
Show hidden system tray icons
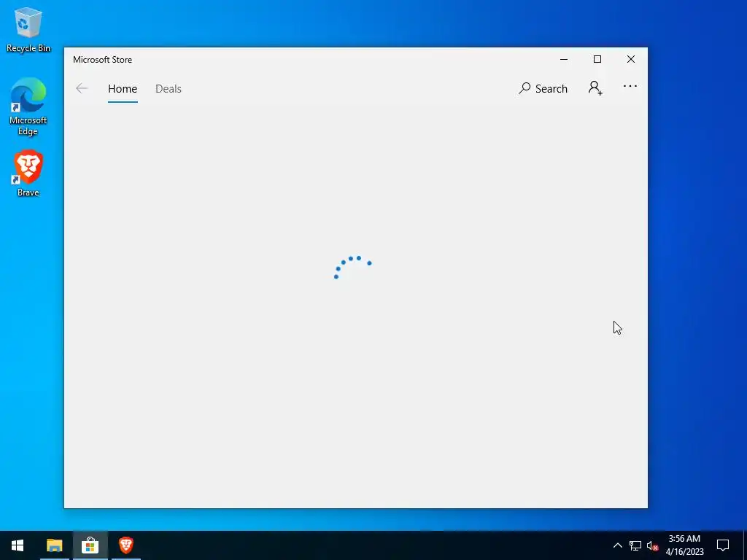coord(617,545)
